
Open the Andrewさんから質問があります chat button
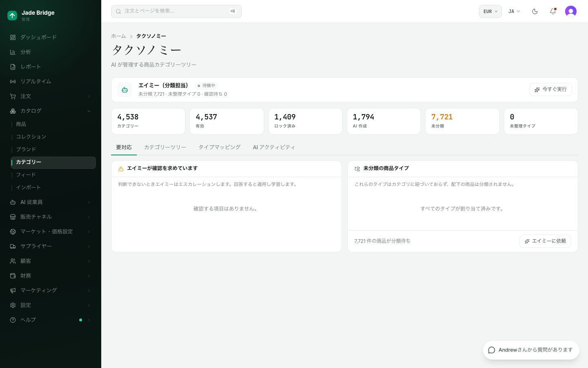[x=531, y=350]
